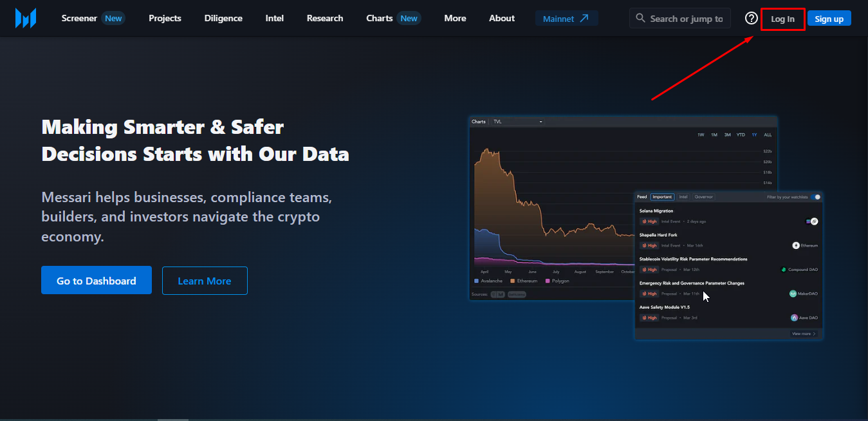The height and width of the screenshot is (421, 868).
Task: Click the MakerDAO logo icon
Action: pyautogui.click(x=793, y=294)
